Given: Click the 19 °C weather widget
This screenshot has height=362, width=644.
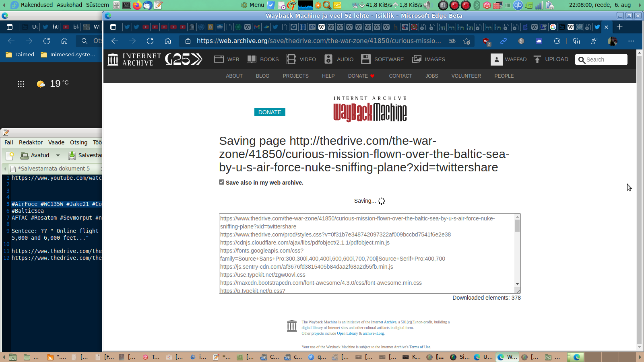Looking at the screenshot, I should click(x=53, y=84).
